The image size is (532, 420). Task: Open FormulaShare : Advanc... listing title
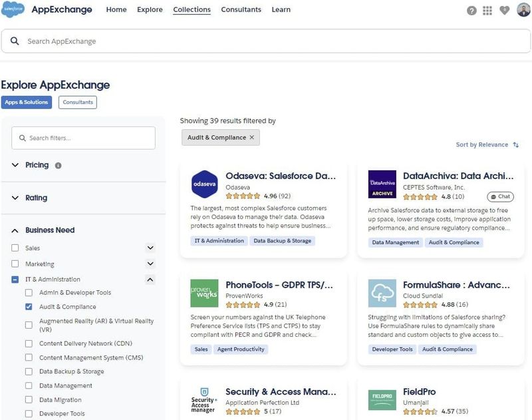click(456, 285)
